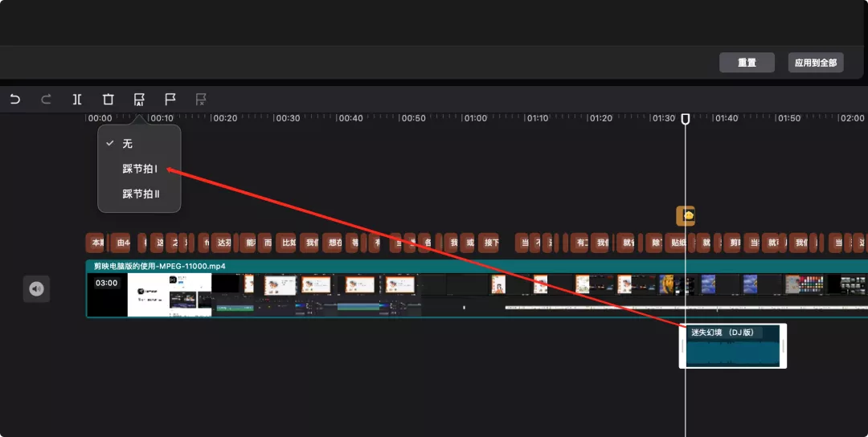Click the Delete marker flag icon
Viewport: 868px width, 437px height.
201,100
